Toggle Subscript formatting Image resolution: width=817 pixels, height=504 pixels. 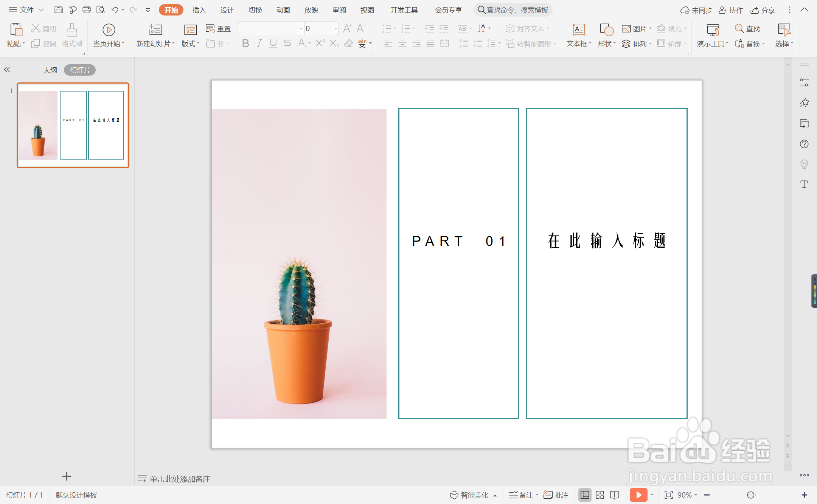[x=334, y=43]
